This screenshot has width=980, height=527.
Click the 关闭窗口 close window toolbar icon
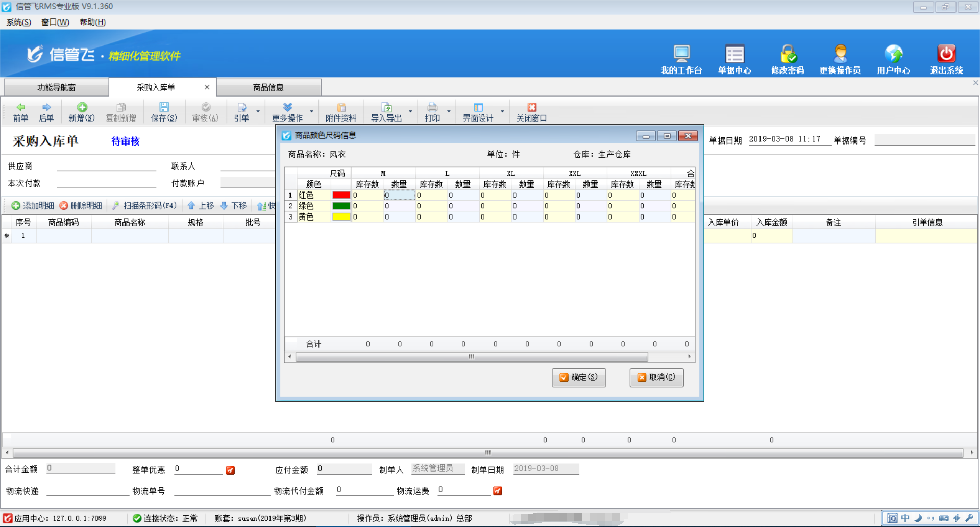(x=532, y=107)
